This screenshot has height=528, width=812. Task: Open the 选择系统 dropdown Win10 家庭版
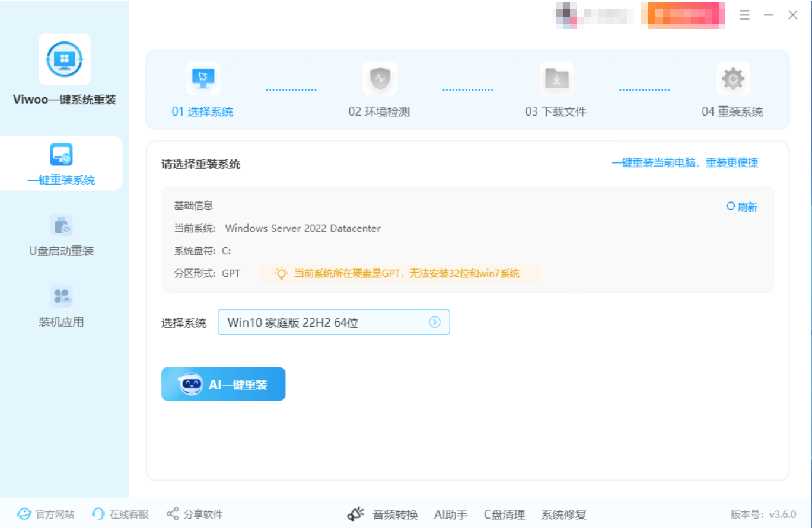(334, 322)
